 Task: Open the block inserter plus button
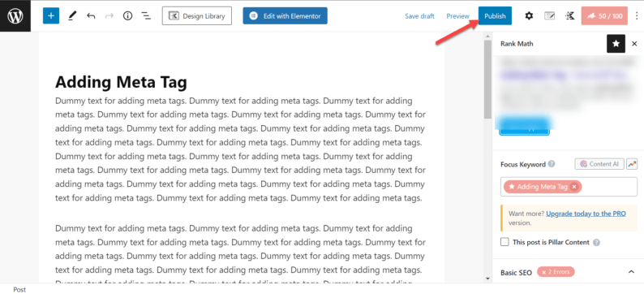[51, 16]
